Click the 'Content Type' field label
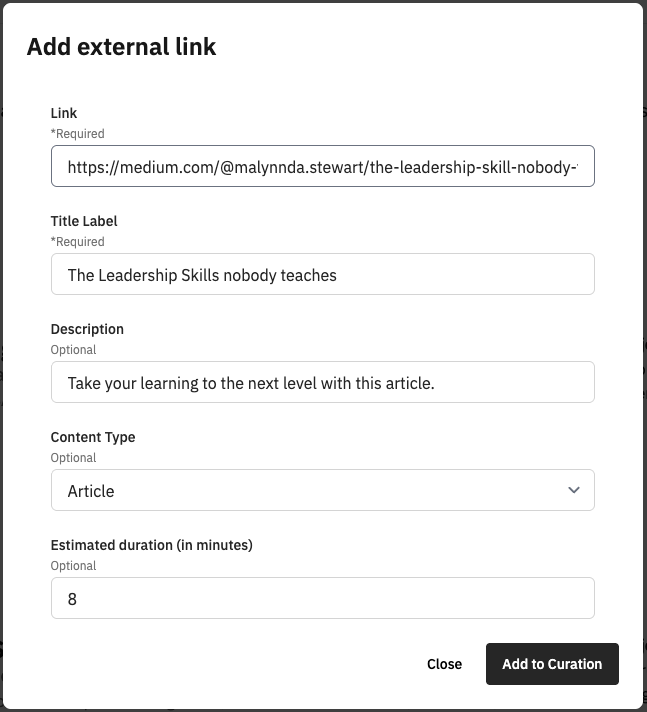 (x=93, y=437)
